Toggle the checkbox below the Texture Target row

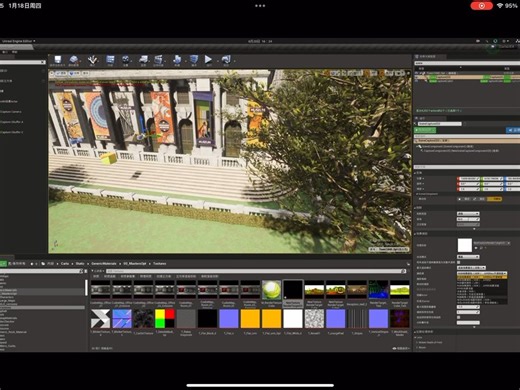(459, 262)
